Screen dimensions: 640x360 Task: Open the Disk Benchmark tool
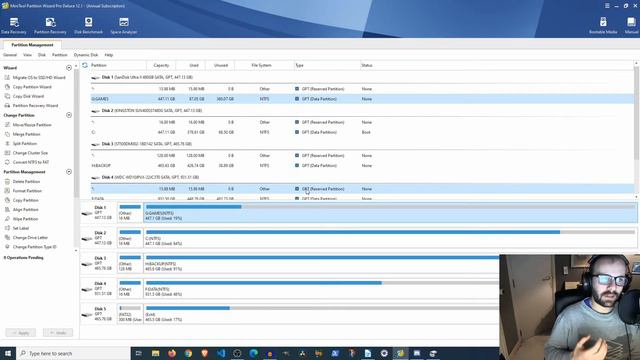click(88, 26)
